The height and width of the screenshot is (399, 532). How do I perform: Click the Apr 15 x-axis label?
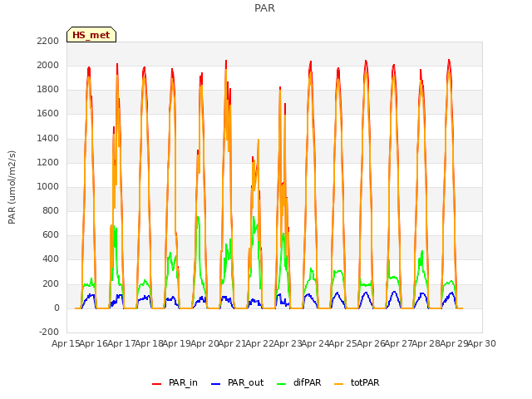(x=66, y=343)
